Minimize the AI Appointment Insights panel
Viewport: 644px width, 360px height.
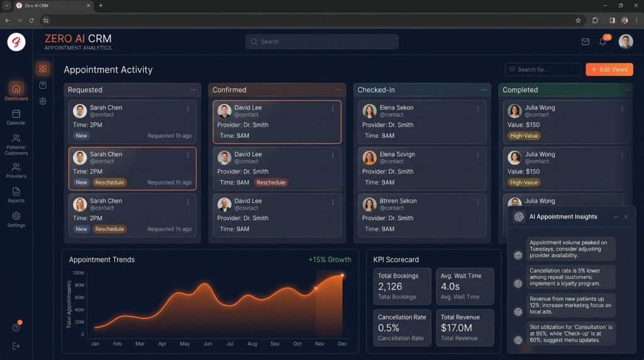(x=616, y=217)
